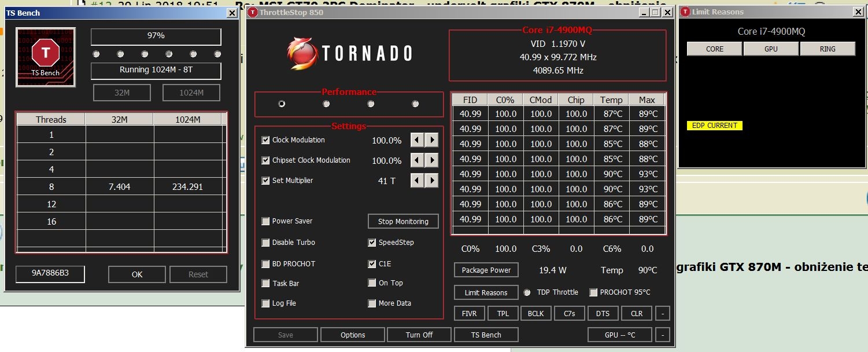Screen dimensions: 868x352
Task: Select RING tab in Limit Reasons
Action: (828, 49)
